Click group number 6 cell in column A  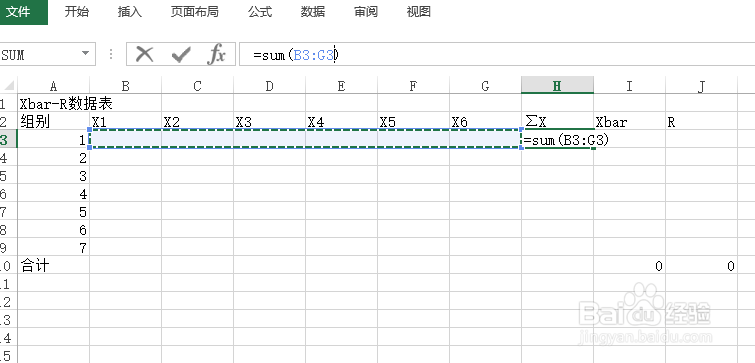coord(53,229)
